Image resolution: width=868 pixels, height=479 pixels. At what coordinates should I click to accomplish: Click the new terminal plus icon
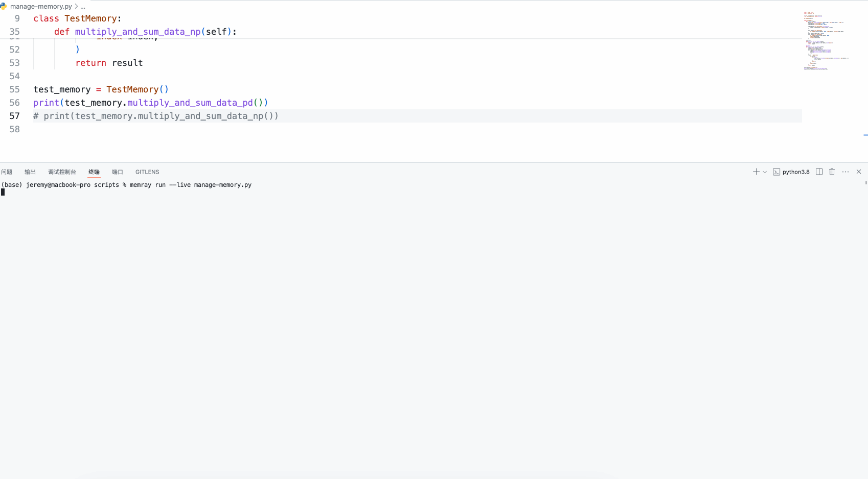coord(756,172)
